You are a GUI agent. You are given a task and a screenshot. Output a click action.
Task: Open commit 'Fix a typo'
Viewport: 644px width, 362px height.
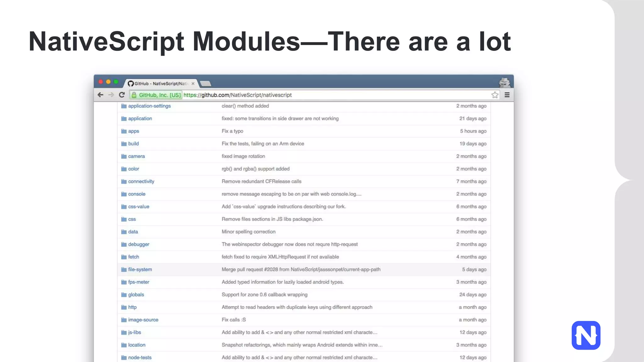(x=232, y=131)
